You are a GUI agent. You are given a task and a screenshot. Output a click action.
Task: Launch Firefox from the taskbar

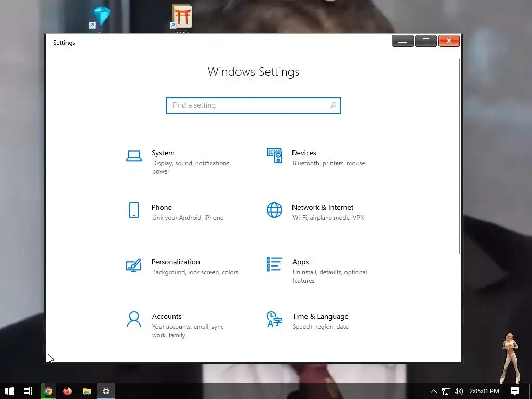(x=68, y=391)
